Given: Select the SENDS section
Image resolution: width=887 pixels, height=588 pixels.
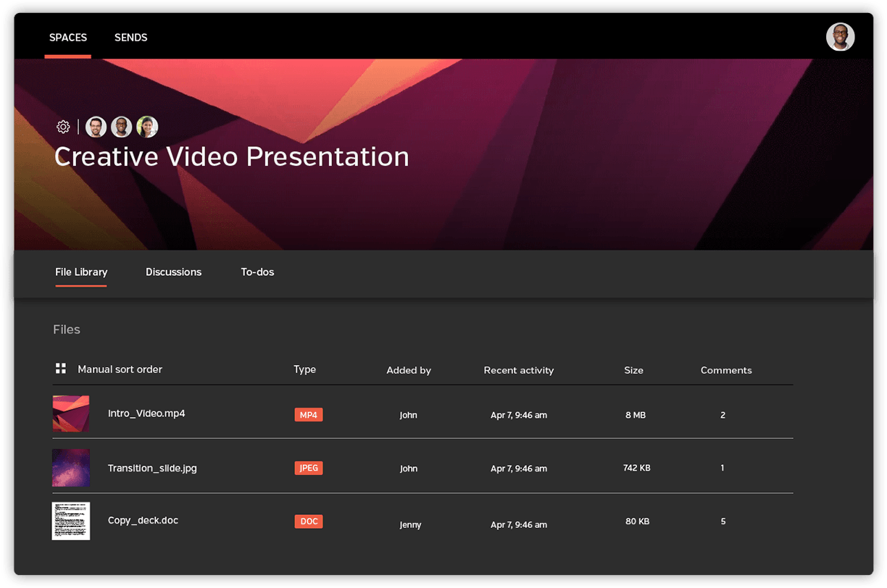Looking at the screenshot, I should tap(130, 38).
